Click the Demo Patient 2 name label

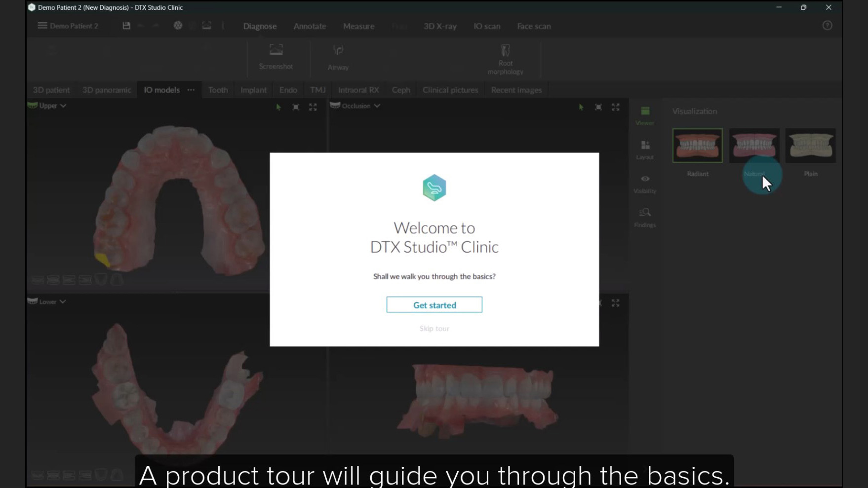pos(74,26)
